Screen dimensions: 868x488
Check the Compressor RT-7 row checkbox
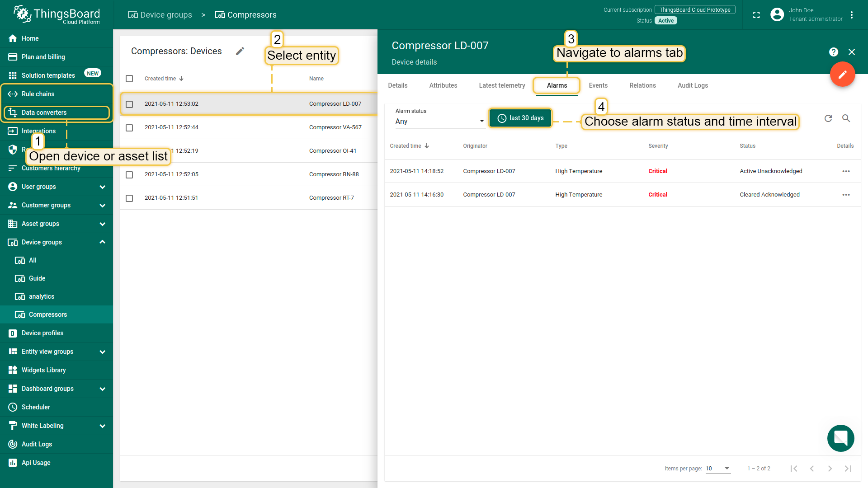coord(129,198)
